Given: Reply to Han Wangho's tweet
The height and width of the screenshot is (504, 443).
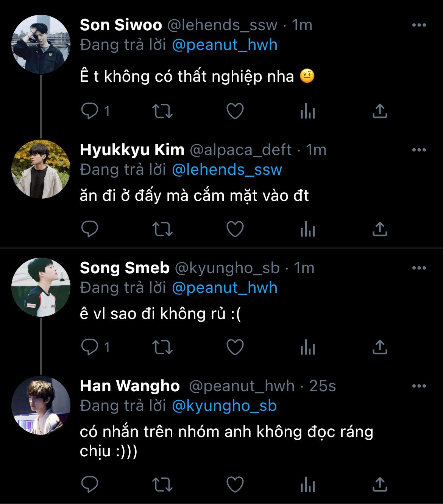Looking at the screenshot, I should [90, 484].
